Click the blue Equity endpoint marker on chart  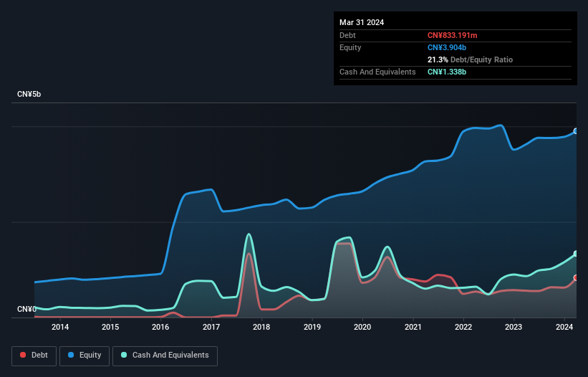click(576, 131)
